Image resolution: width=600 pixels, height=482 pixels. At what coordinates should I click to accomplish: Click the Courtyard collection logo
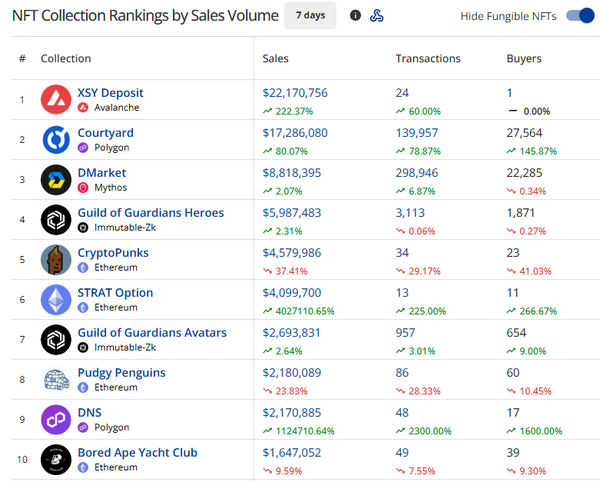[56, 140]
